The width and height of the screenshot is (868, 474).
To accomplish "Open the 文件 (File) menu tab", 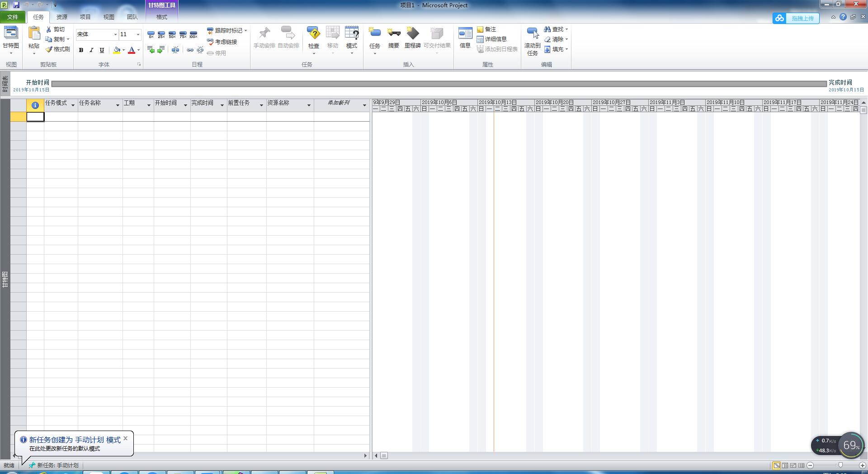I will [13, 17].
